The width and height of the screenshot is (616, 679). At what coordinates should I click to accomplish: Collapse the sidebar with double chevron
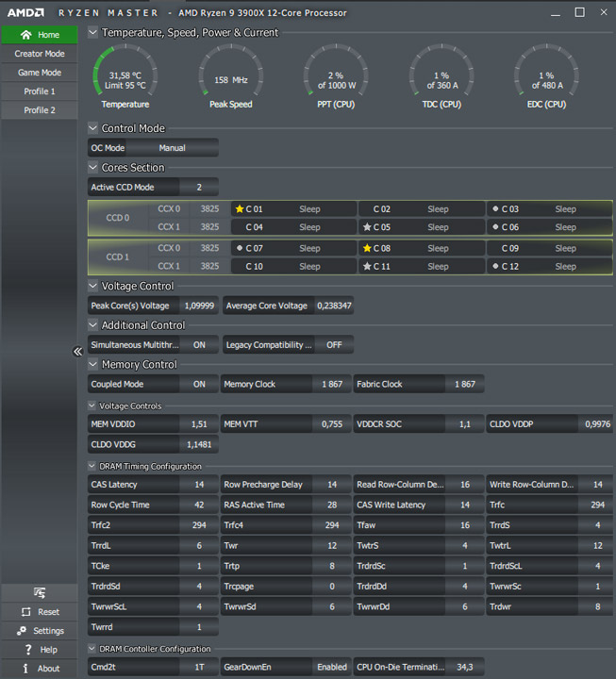[x=77, y=351]
